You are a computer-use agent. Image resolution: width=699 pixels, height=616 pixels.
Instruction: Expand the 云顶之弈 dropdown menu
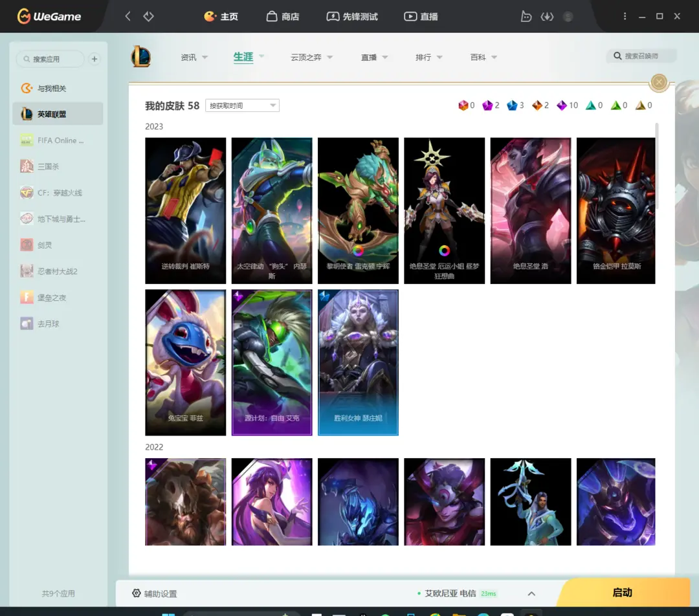point(312,58)
